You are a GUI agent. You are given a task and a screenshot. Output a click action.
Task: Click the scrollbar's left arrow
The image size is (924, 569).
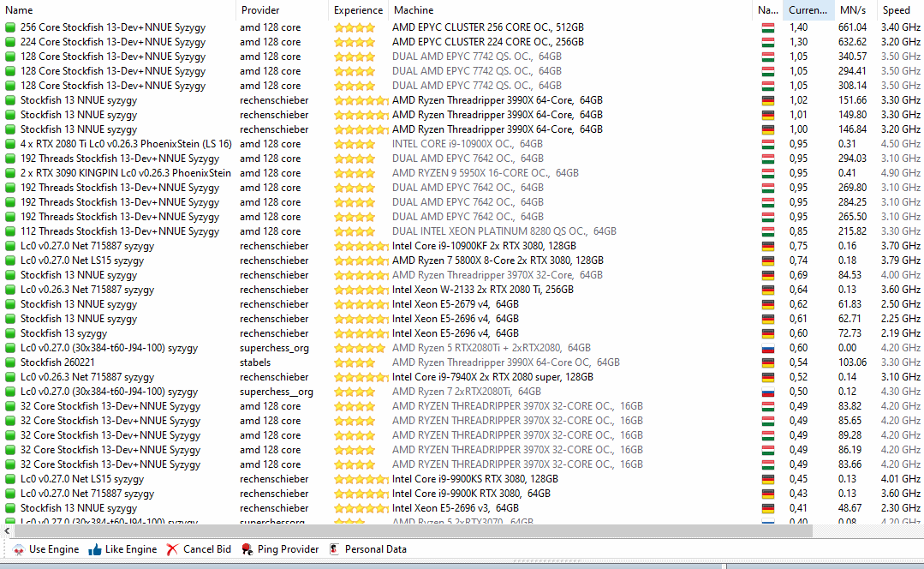coord(7,530)
